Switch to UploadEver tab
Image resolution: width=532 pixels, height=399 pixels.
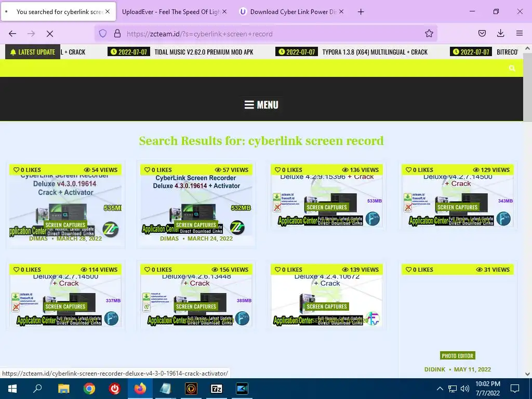(x=170, y=12)
